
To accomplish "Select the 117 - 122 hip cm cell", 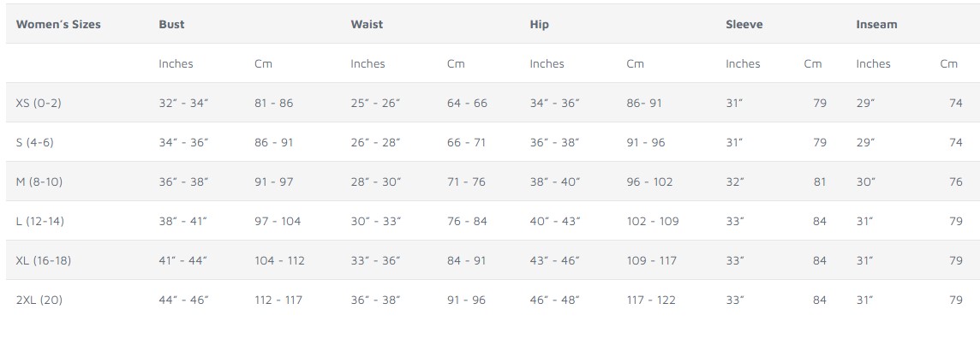I will tap(650, 300).
